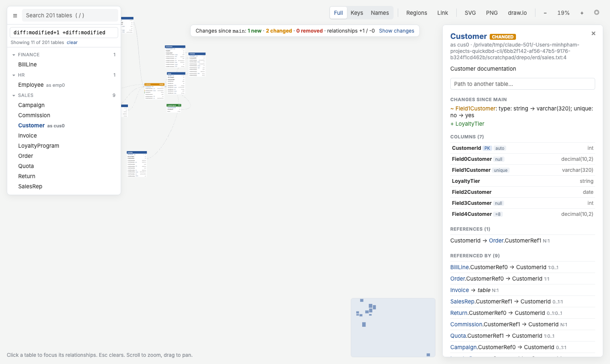The width and height of the screenshot is (610, 364).
Task: Open the hamburger menu beside table search
Action: pyautogui.click(x=15, y=16)
